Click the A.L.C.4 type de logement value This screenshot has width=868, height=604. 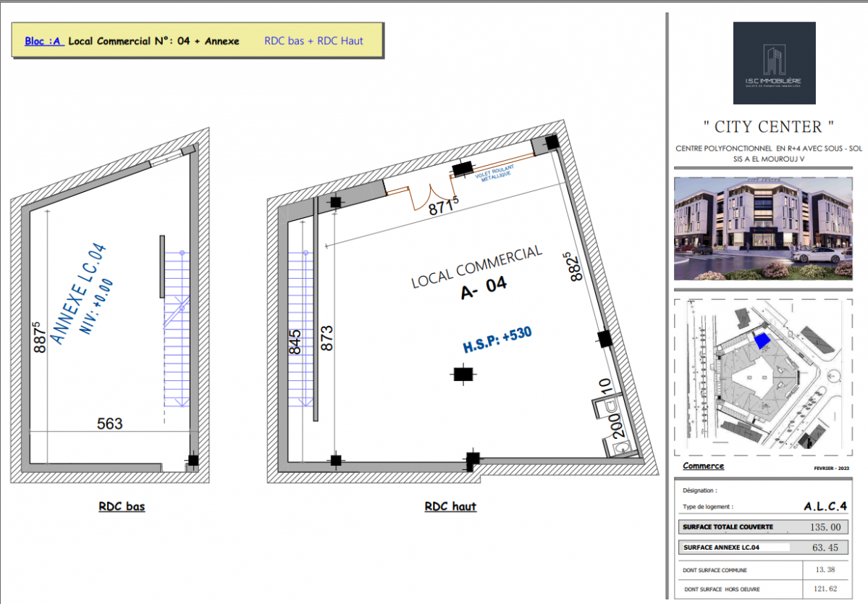[825, 506]
